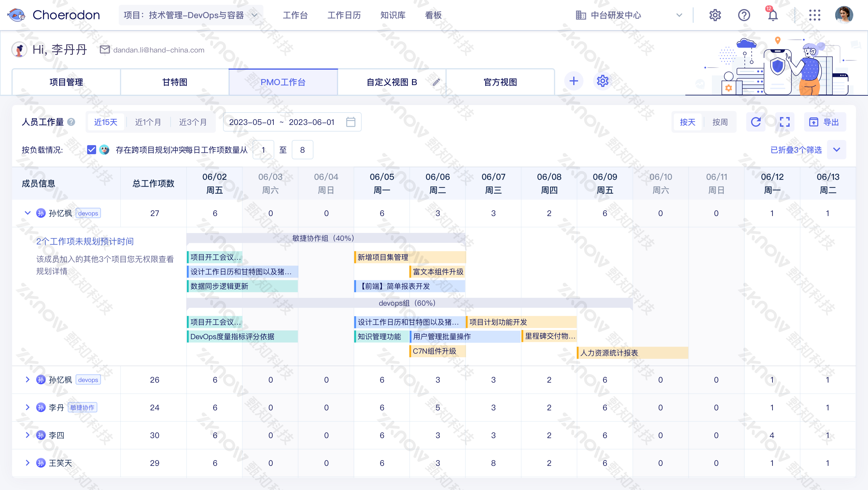Uncheck the cross-project conflict checkbox
Viewport: 868px width, 490px height.
pos(91,150)
